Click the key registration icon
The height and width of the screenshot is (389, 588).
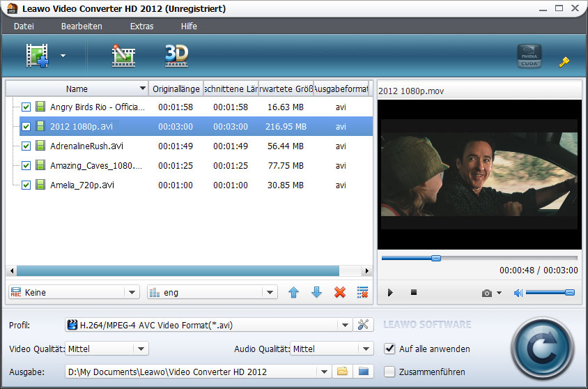pyautogui.click(x=564, y=61)
